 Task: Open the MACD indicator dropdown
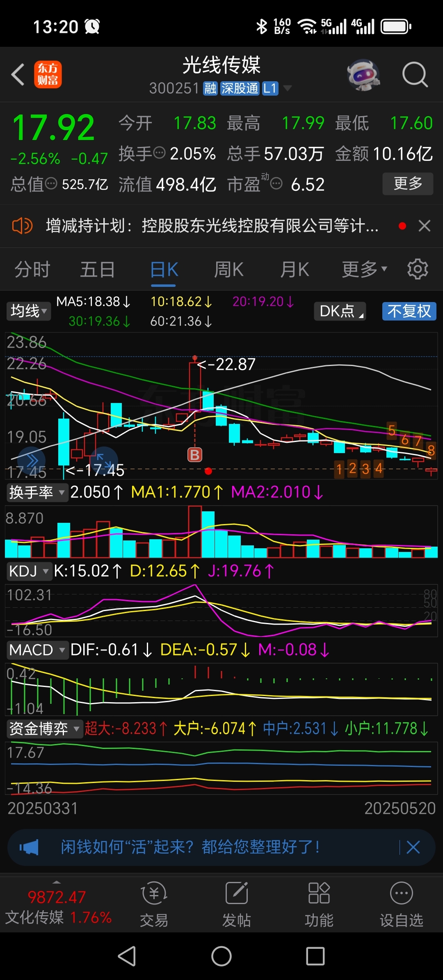point(37,650)
